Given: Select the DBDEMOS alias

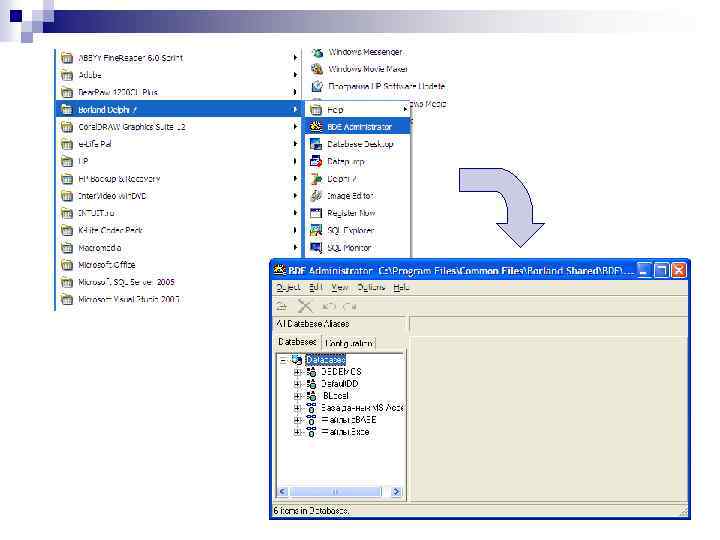Looking at the screenshot, I should click(x=341, y=371).
